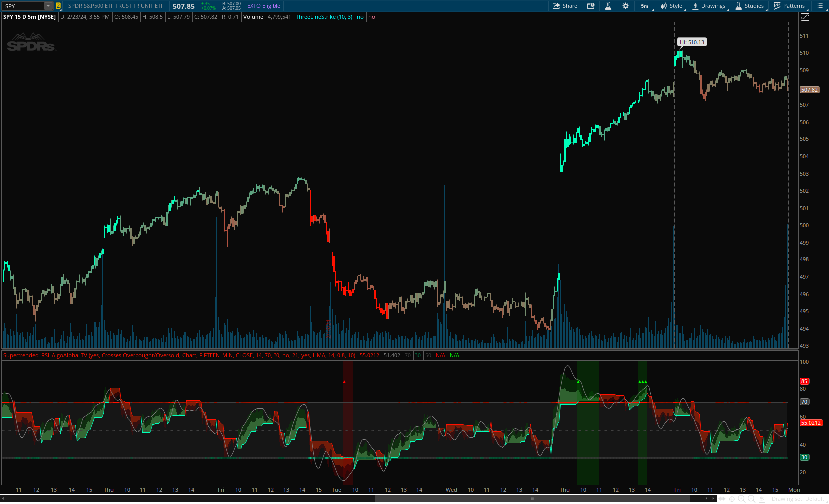Click the crosshair cursor icon
Image resolution: width=829 pixels, height=504 pixels.
pos(732,499)
